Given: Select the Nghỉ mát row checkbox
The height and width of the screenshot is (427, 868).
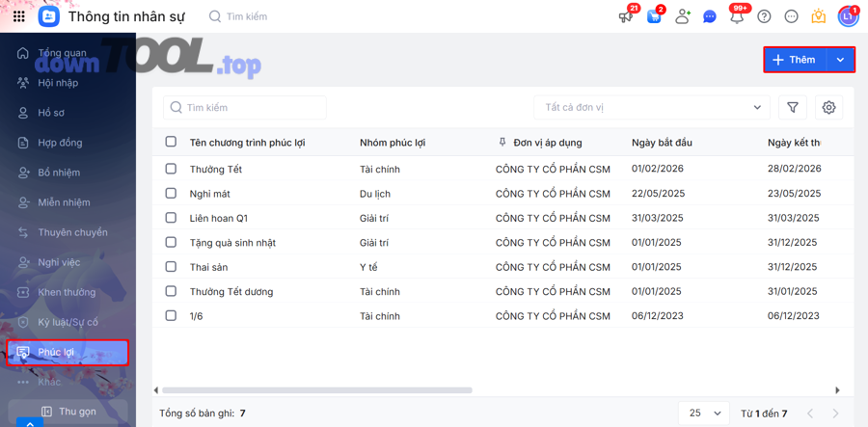Looking at the screenshot, I should pos(171,194).
